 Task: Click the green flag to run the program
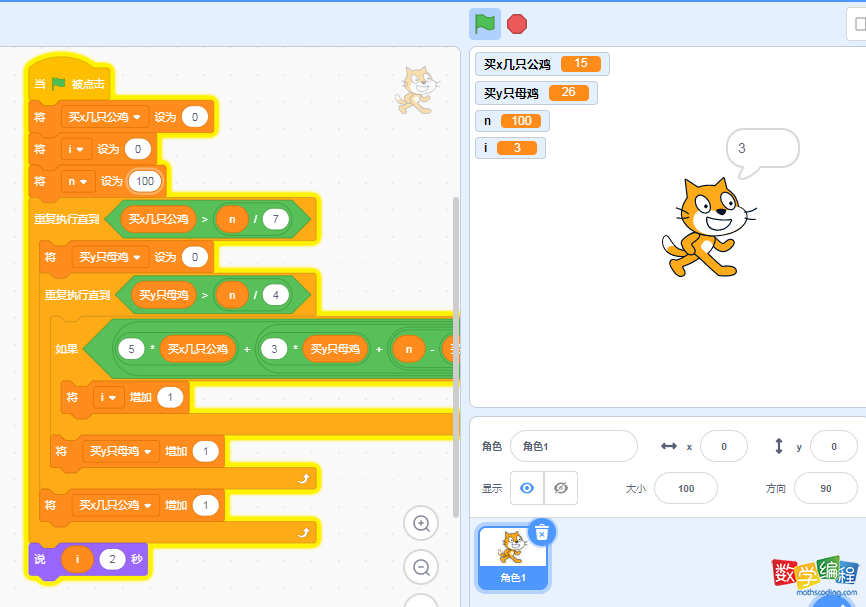(485, 23)
